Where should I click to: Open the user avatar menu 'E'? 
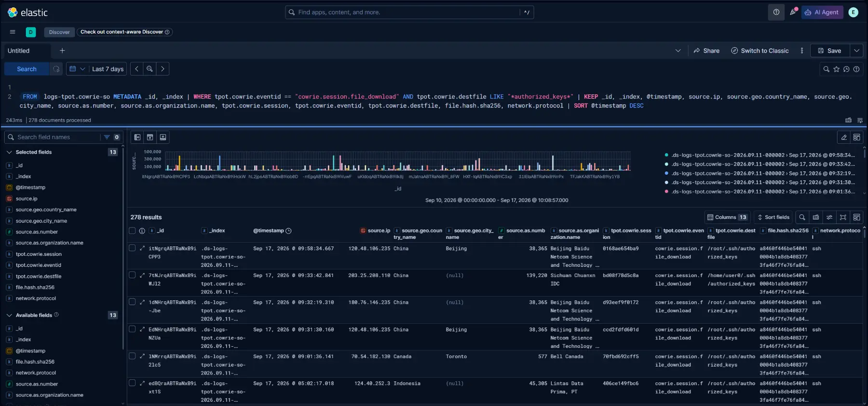pos(853,12)
